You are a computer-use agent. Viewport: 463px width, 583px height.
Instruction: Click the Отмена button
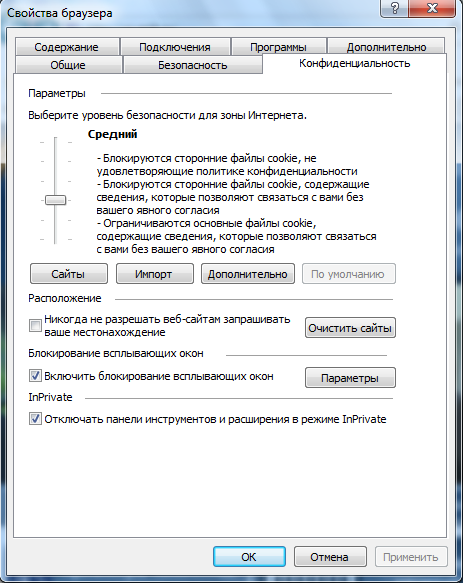click(x=330, y=557)
